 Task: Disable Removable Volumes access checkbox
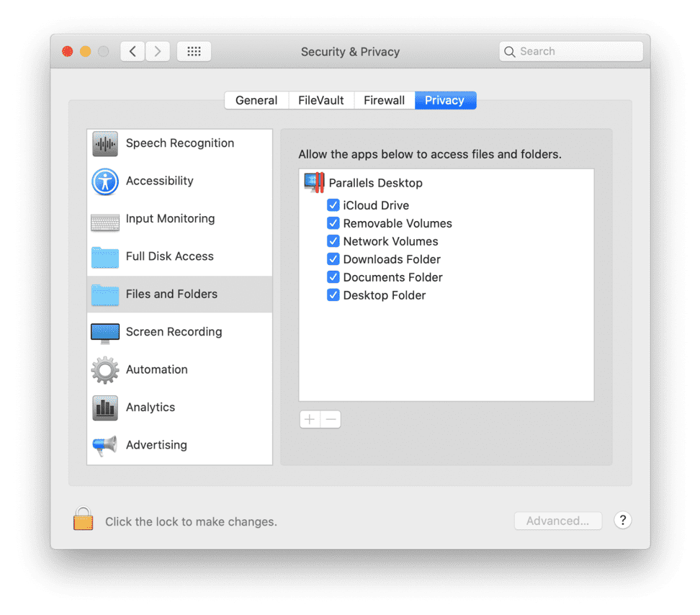pyautogui.click(x=333, y=223)
